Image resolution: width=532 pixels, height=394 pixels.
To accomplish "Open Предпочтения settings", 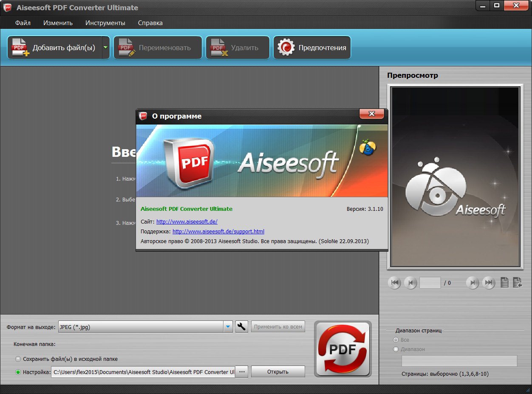I will [312, 48].
